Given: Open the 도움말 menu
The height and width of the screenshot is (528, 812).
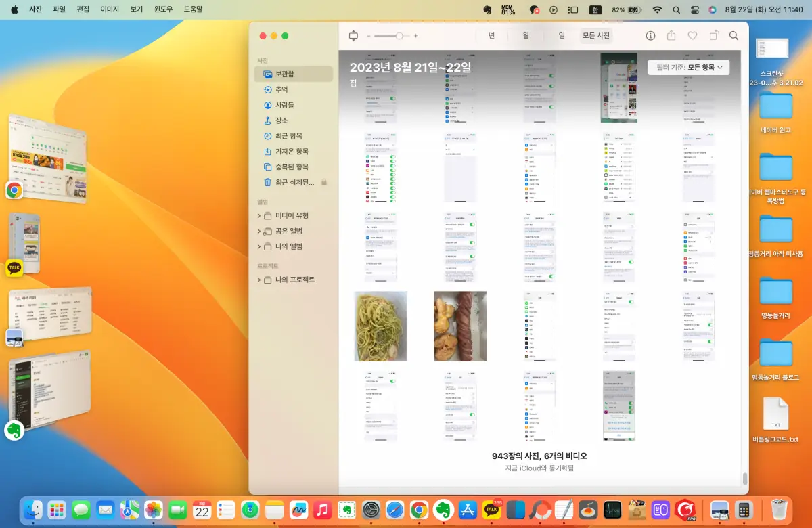Looking at the screenshot, I should pyautogui.click(x=193, y=9).
